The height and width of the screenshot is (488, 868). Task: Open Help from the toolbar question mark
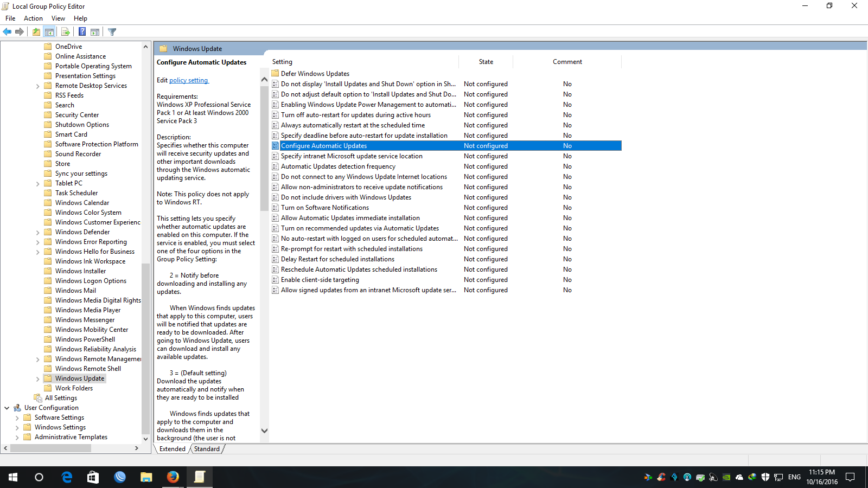(x=82, y=32)
